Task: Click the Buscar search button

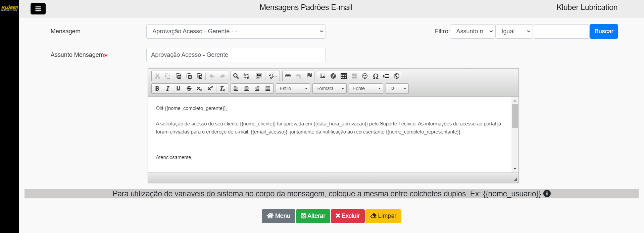Action: (603, 31)
